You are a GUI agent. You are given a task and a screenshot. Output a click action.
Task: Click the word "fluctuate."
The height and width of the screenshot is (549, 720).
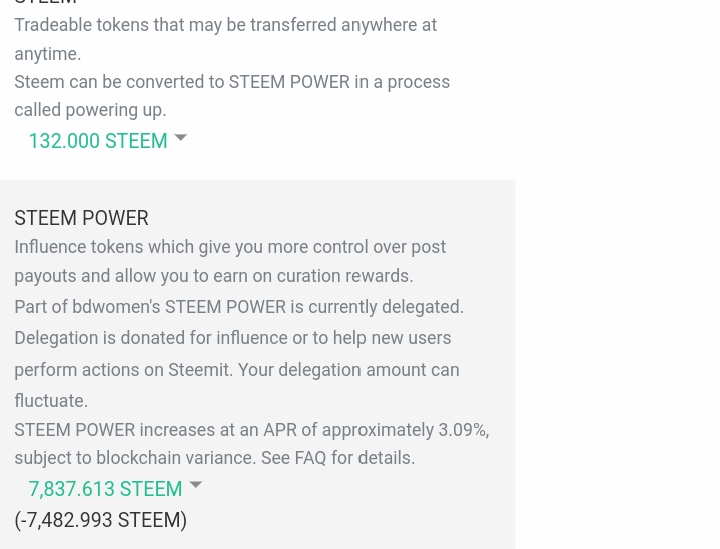click(x=51, y=401)
